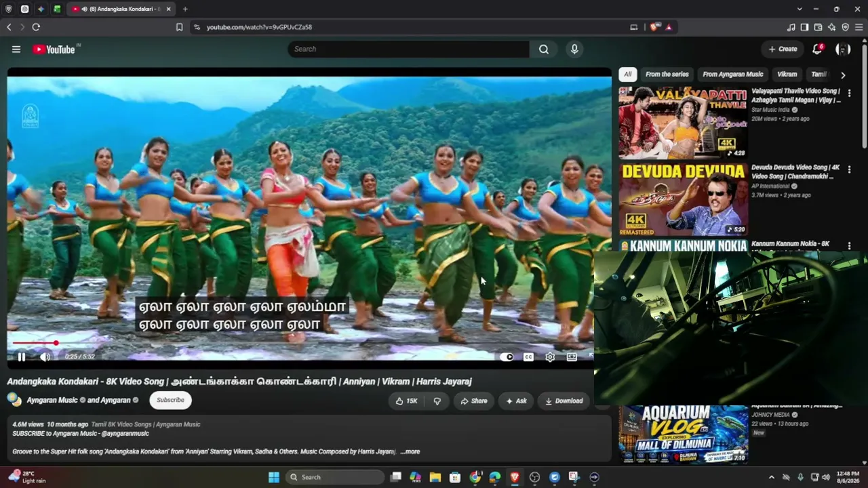Open the browser media control music icon
The image size is (868, 488).
point(791,27)
